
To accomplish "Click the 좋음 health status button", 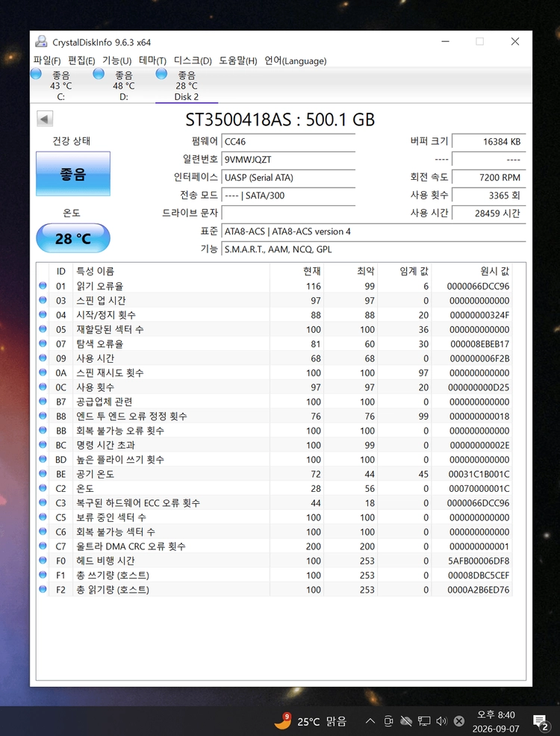I will tap(72, 174).
